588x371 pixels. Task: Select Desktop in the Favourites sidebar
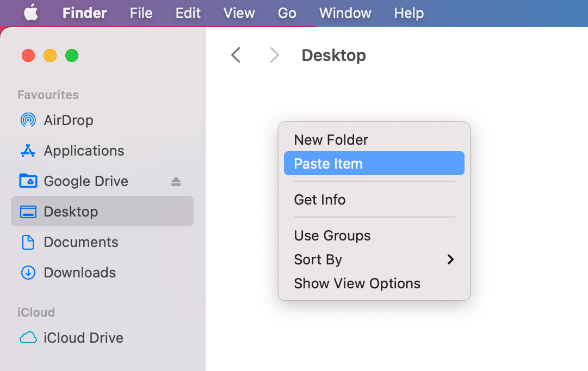point(71,212)
